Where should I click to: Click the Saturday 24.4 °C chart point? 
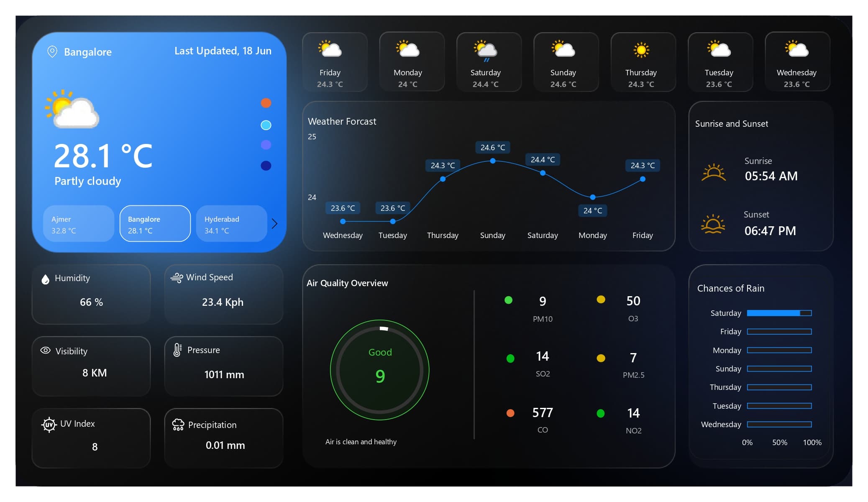[543, 173]
